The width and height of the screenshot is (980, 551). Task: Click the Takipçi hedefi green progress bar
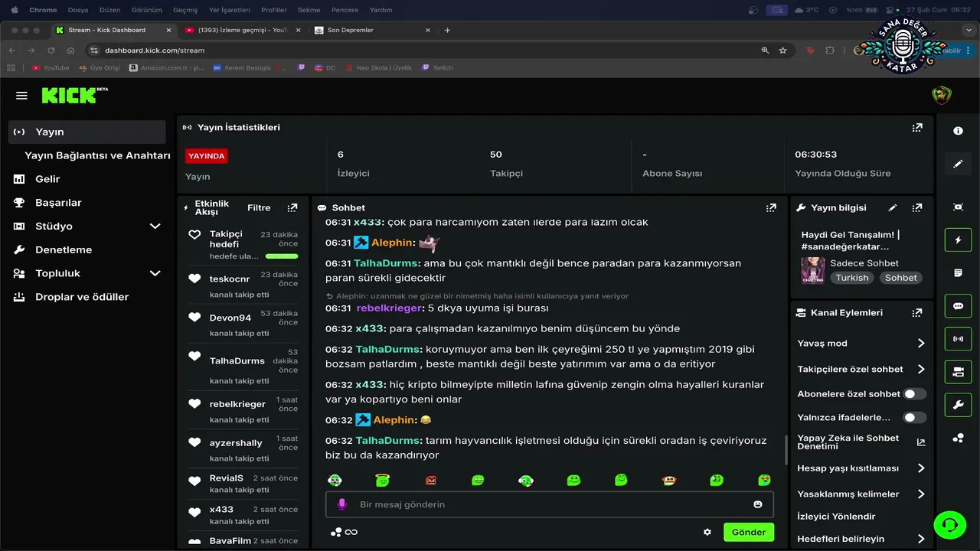click(282, 256)
